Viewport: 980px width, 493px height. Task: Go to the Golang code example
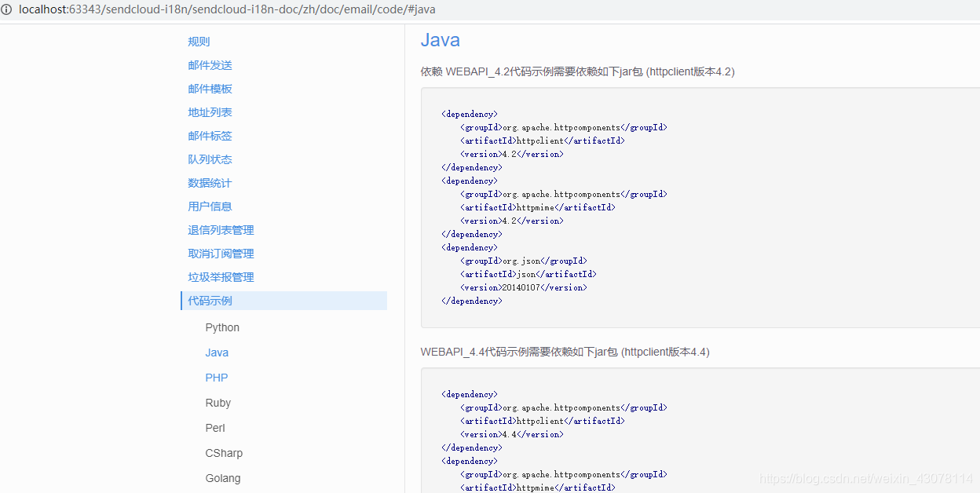click(223, 478)
